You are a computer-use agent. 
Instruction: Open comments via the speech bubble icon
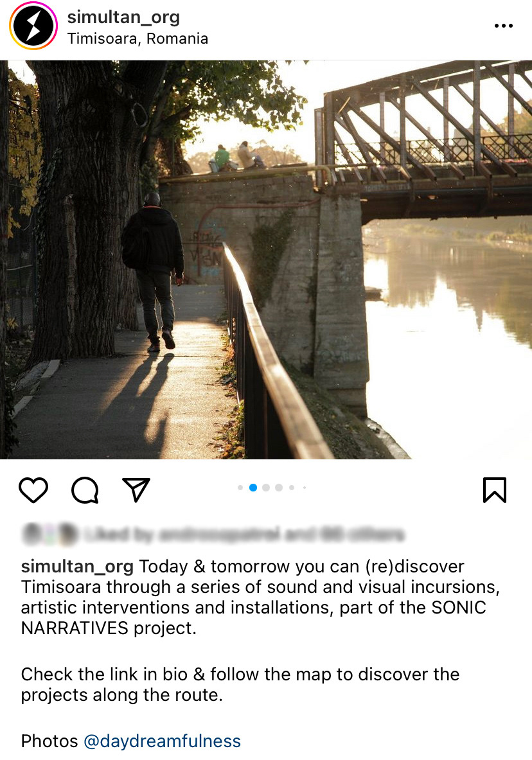point(85,490)
